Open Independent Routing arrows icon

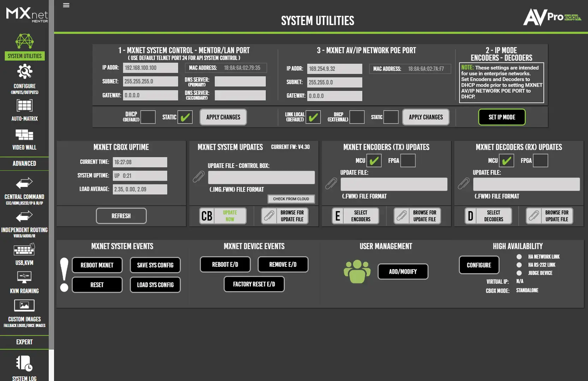[x=24, y=216]
